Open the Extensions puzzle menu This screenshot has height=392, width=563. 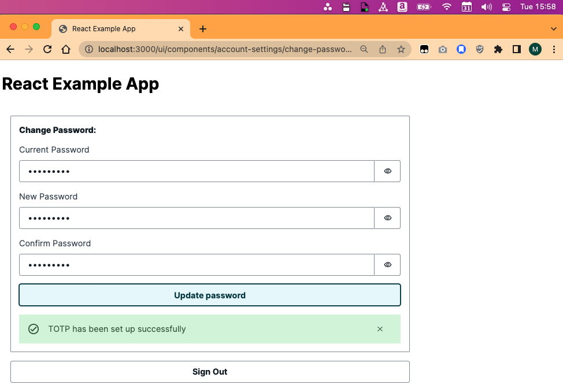click(498, 49)
